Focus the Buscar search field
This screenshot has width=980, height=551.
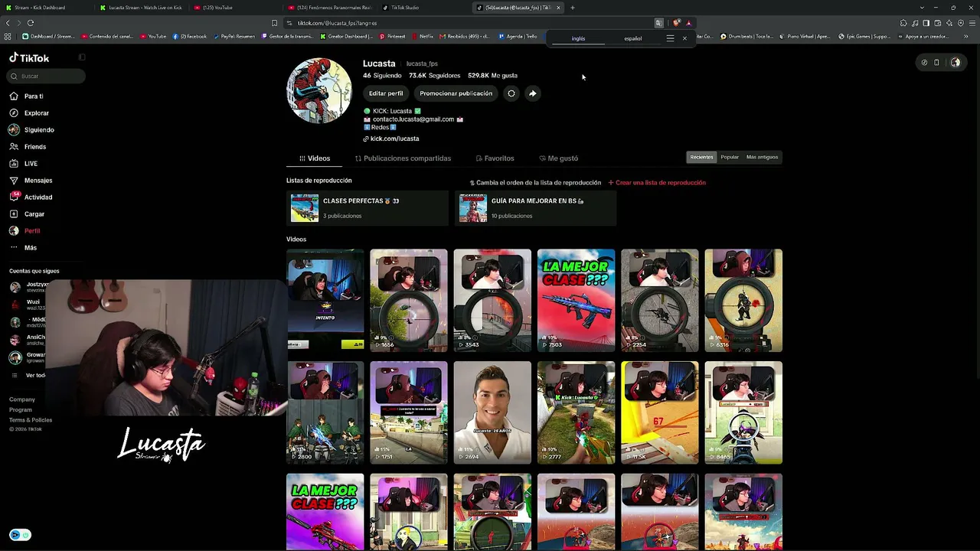(47, 77)
